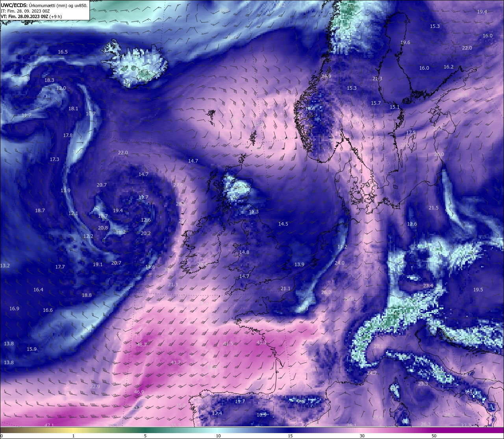Click the 10 tick on the color scale
Screen dimensions: 504x439
(218, 436)
